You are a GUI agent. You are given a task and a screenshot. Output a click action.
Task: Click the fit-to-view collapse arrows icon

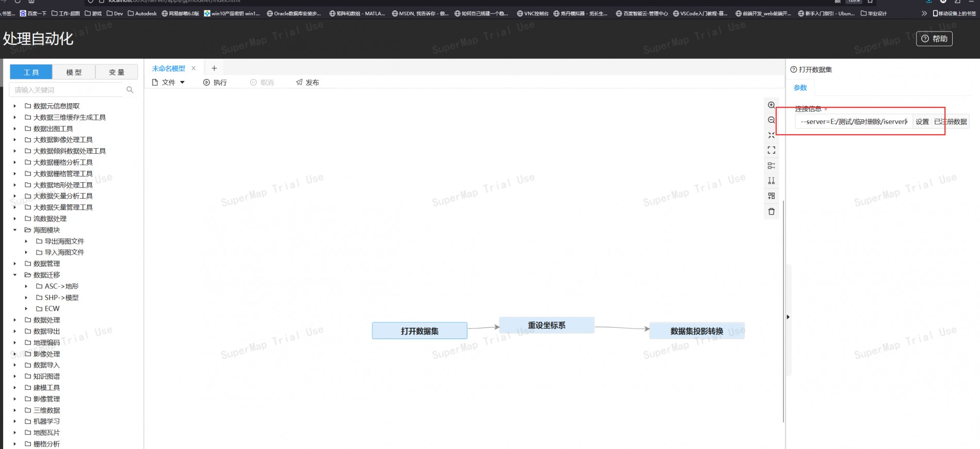pyautogui.click(x=771, y=135)
